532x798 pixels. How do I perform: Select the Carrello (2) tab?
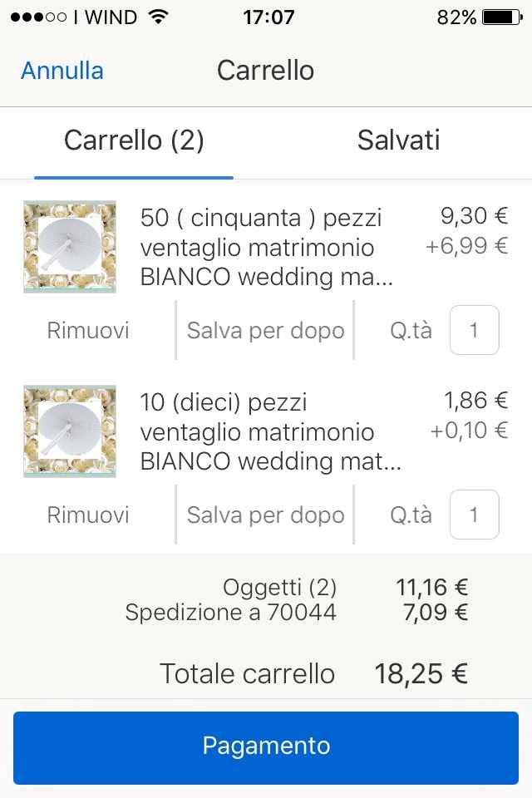pos(134,140)
